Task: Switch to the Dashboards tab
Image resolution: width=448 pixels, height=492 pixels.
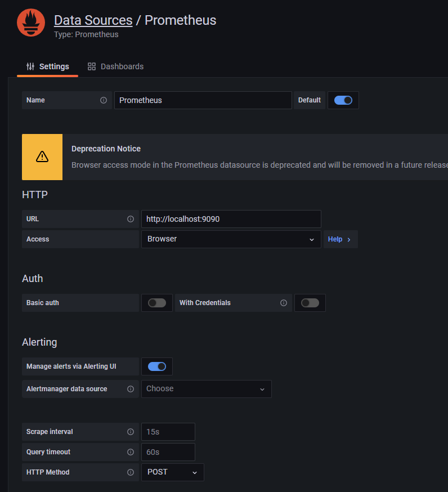Action: coord(115,66)
